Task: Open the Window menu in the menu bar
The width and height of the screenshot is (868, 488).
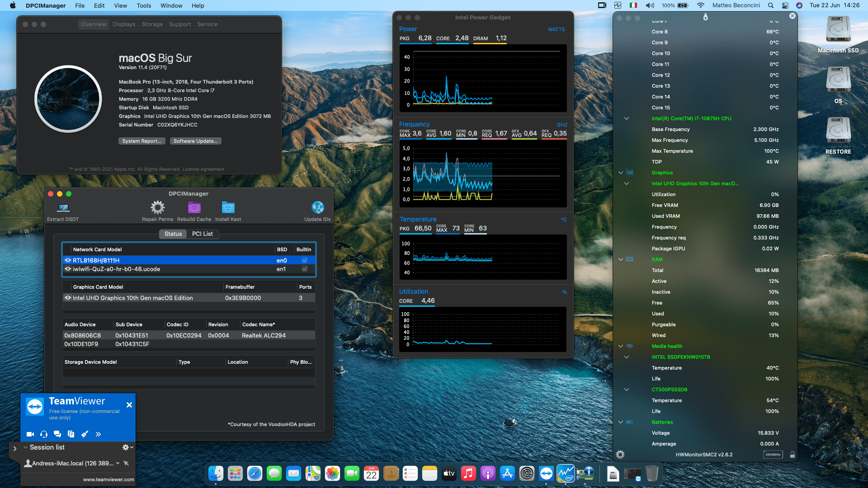Action: pos(171,5)
